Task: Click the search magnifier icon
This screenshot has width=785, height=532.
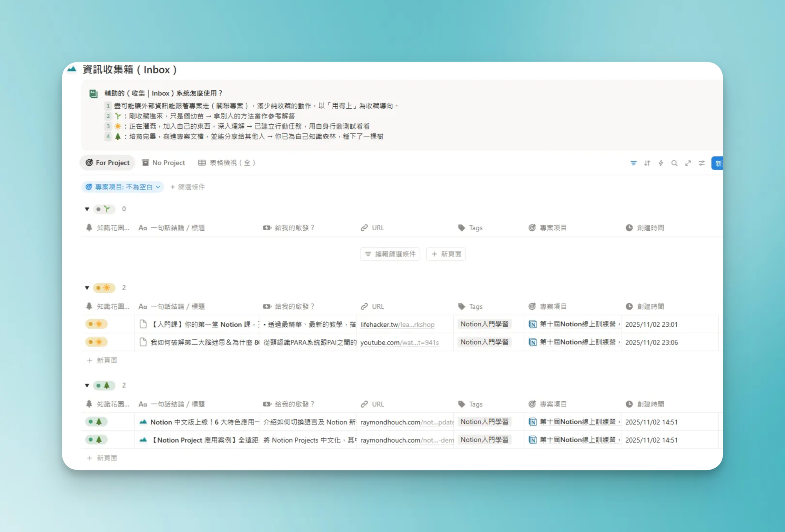Action: (674, 163)
